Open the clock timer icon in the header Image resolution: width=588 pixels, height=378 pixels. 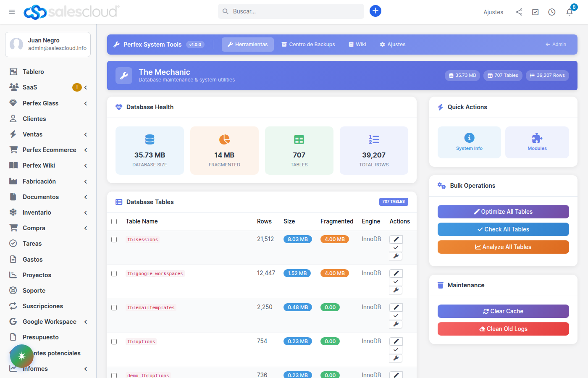(552, 12)
